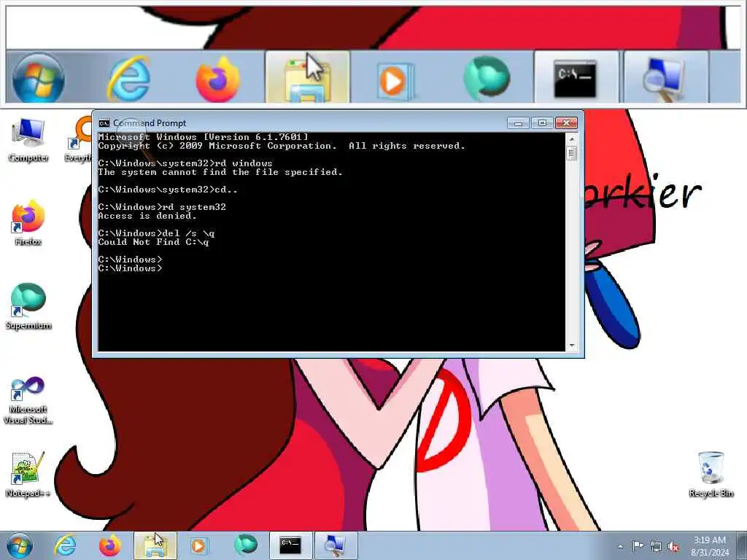Select the Computer desktop icon
747x560 pixels.
point(28,140)
